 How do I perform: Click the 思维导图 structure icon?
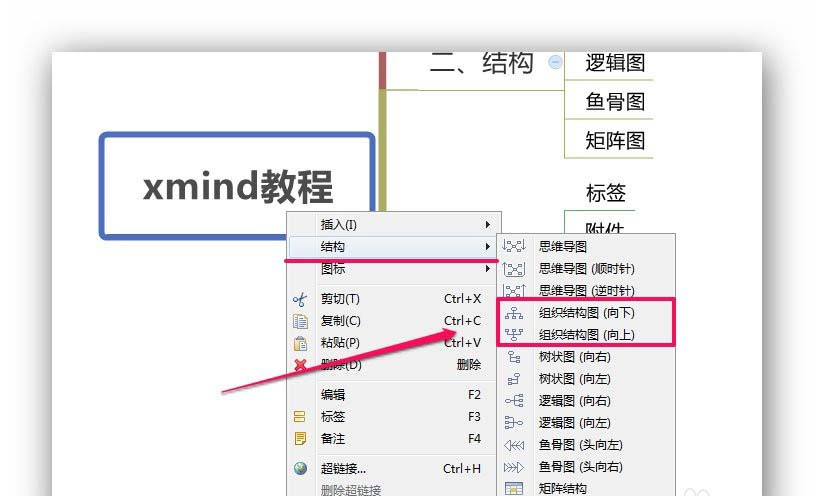click(514, 246)
